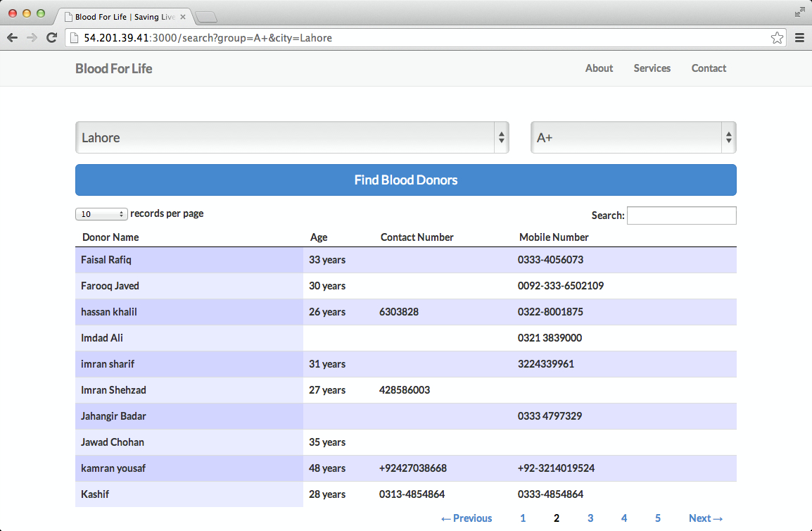This screenshot has height=531, width=812.
Task: Click mobile number 0333-4056073
Action: [x=550, y=260]
